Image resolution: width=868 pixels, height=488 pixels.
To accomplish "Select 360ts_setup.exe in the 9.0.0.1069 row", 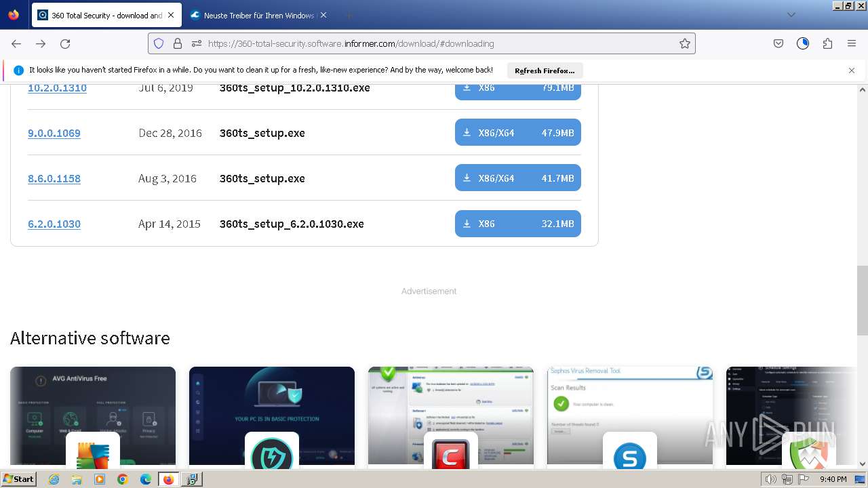I will coord(262,133).
